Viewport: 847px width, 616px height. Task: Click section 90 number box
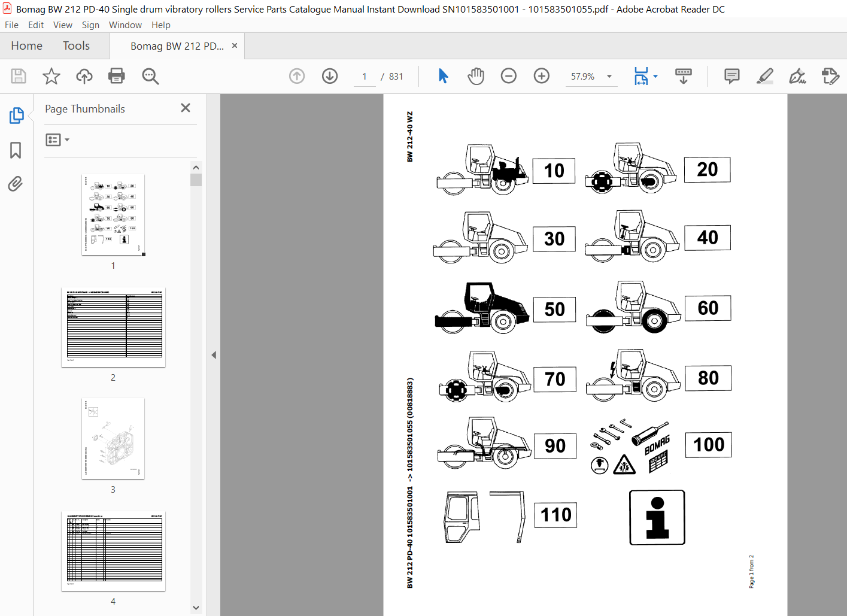tap(555, 445)
